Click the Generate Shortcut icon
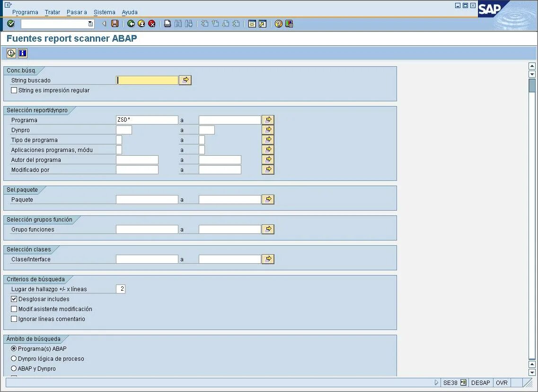Screen dimensions: 538x392 (x=263, y=24)
